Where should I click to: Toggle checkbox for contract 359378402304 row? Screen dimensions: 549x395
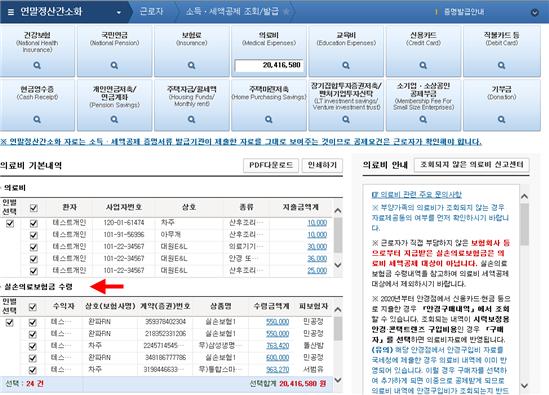33,323
